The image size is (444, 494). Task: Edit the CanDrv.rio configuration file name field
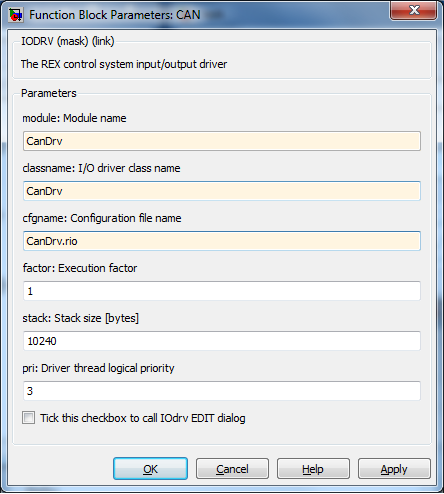222,241
